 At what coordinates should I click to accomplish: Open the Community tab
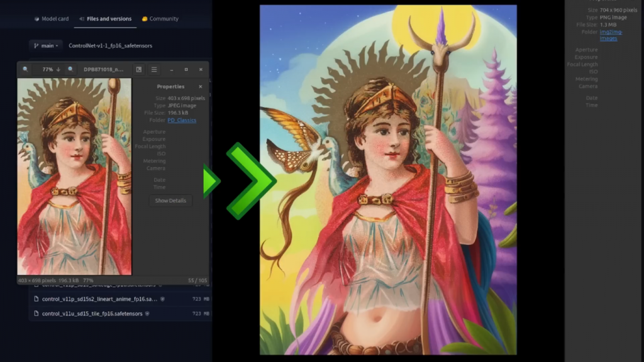point(160,18)
